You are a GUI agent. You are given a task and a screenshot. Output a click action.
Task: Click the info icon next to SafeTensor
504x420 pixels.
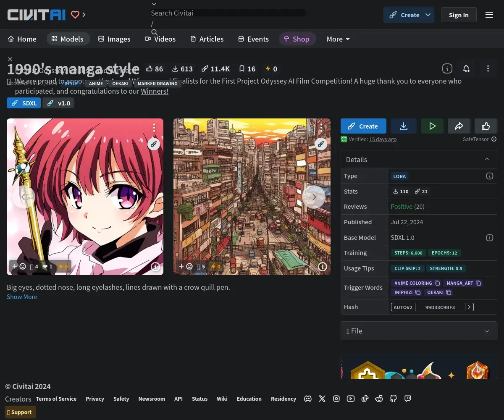pos(494,139)
